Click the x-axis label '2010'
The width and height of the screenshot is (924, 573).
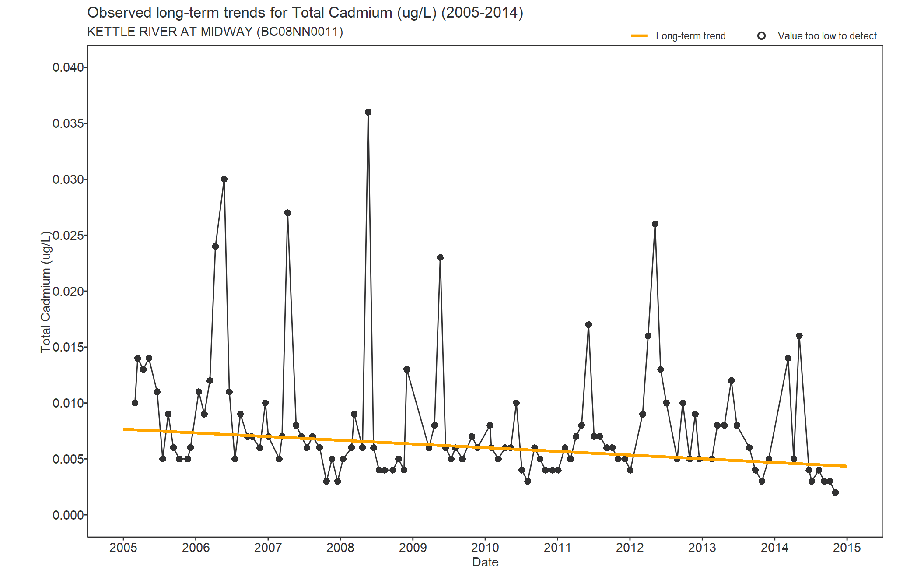click(x=485, y=548)
